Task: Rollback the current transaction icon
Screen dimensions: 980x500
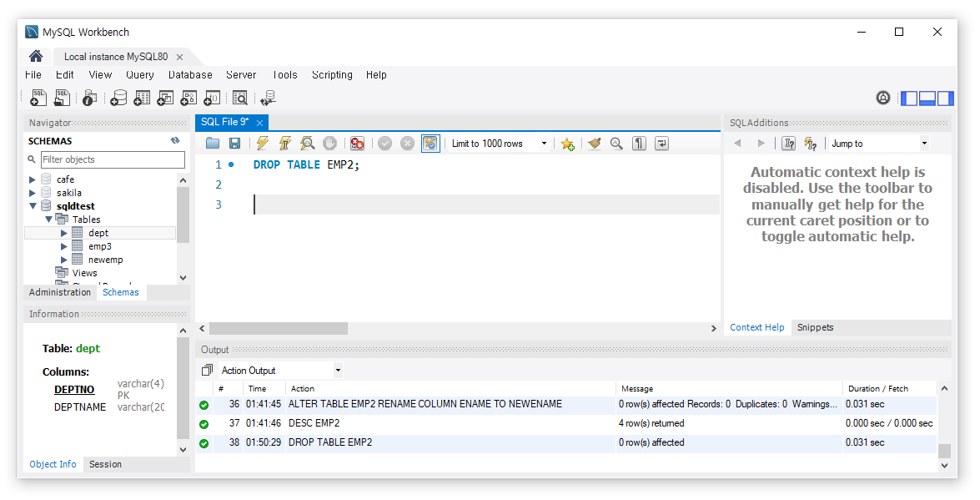Action: pyautogui.click(x=408, y=144)
